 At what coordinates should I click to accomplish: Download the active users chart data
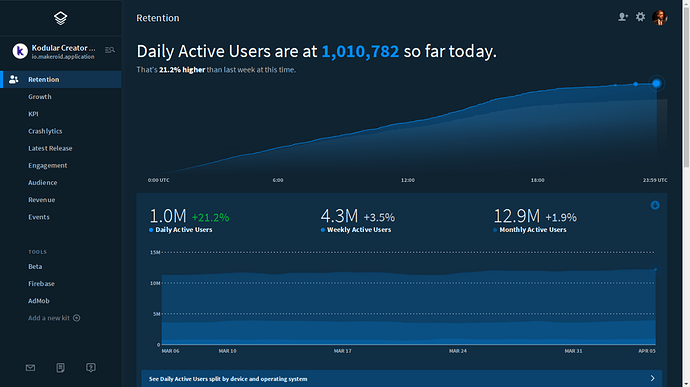[x=655, y=205]
